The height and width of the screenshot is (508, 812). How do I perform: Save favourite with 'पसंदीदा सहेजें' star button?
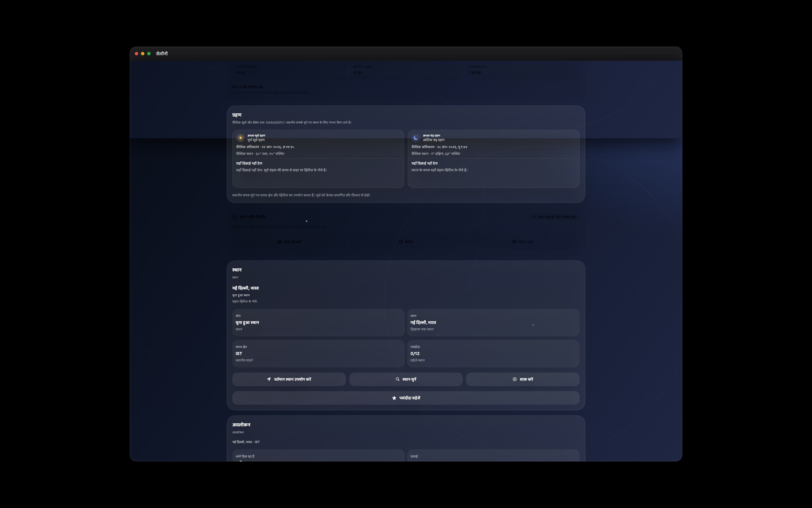click(406, 398)
